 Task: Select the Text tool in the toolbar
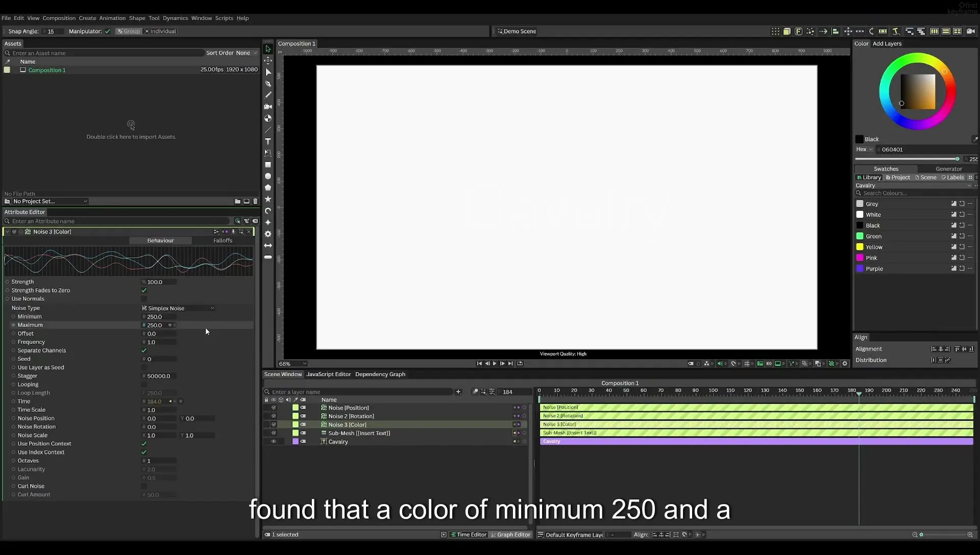(267, 141)
